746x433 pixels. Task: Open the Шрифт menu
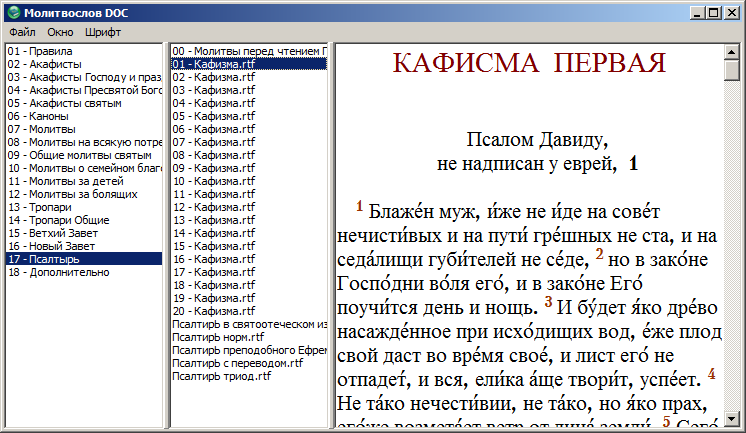point(102,33)
